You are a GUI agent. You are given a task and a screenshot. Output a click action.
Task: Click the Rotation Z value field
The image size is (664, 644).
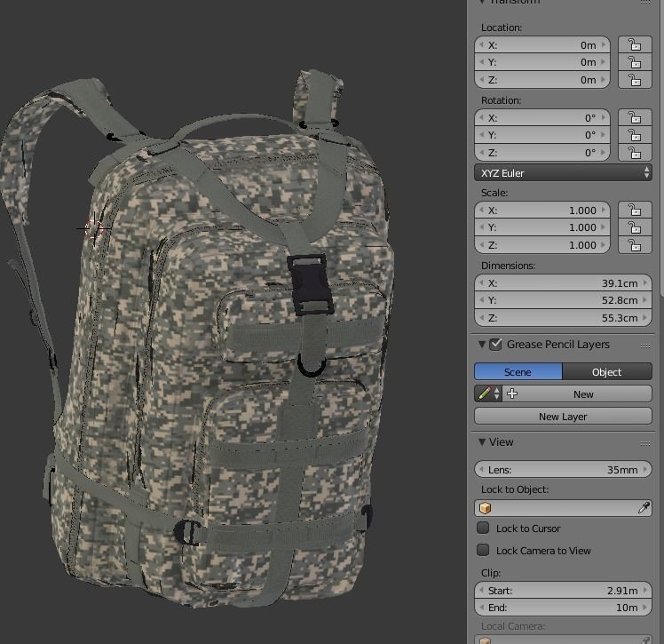pyautogui.click(x=542, y=153)
